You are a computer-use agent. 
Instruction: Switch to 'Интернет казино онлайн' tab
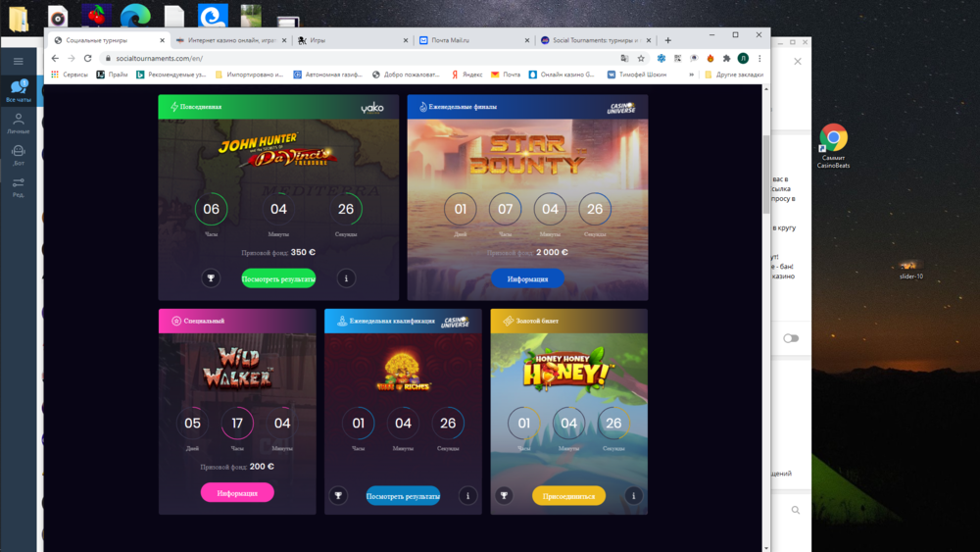coord(231,40)
